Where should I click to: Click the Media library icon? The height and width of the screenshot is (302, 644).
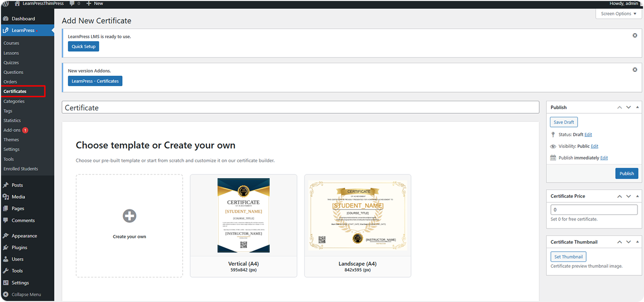(6, 197)
